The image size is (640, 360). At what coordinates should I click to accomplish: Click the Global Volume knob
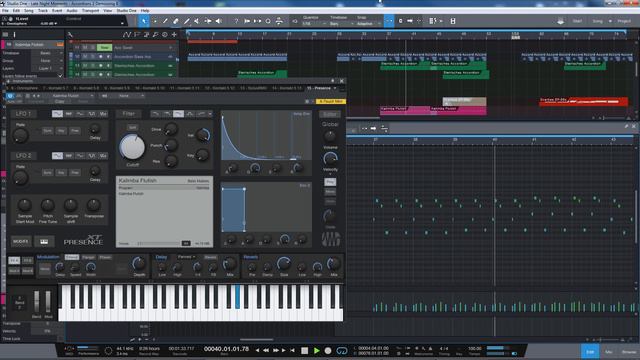click(x=330, y=136)
